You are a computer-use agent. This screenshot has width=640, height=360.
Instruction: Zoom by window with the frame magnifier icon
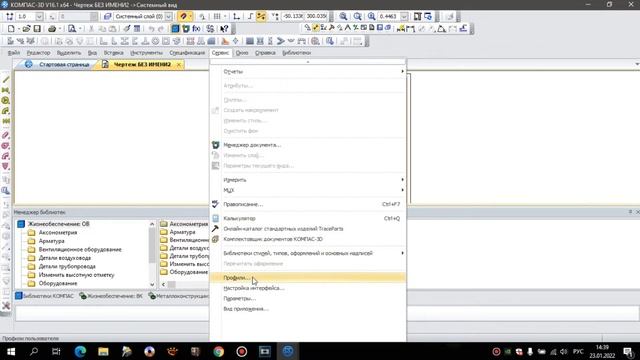click(358, 16)
